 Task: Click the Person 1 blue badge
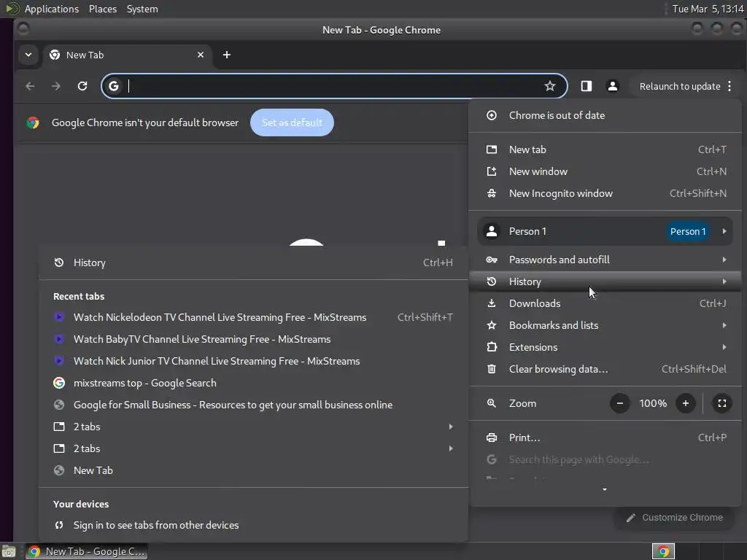pyautogui.click(x=687, y=231)
